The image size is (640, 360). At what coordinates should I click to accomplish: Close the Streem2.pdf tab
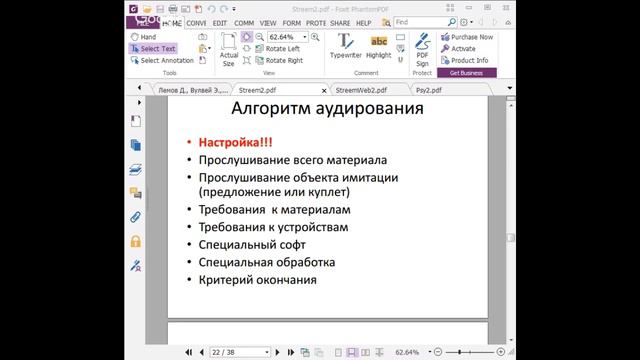pos(324,91)
